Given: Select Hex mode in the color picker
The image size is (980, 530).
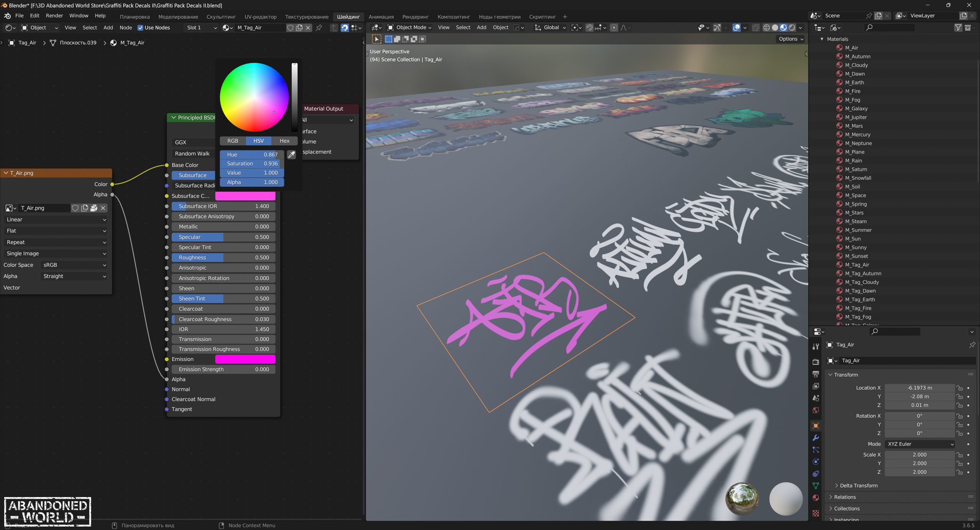Looking at the screenshot, I should click(284, 141).
